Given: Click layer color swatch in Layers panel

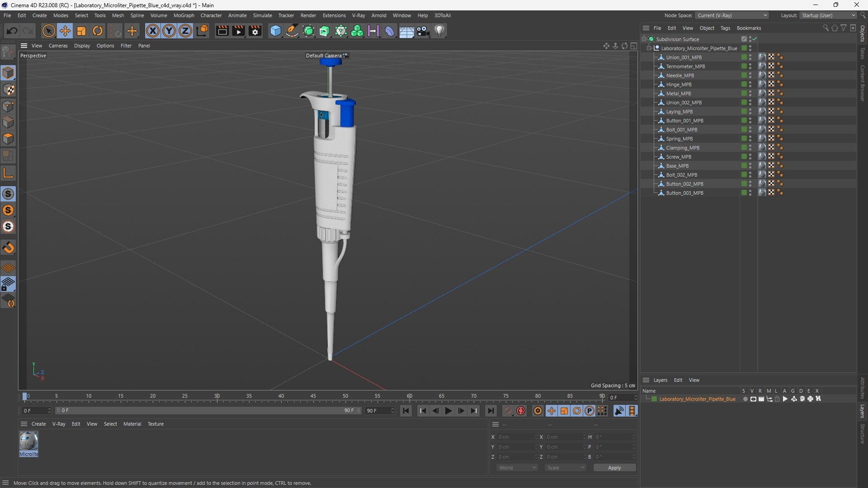Looking at the screenshot, I should (654, 399).
